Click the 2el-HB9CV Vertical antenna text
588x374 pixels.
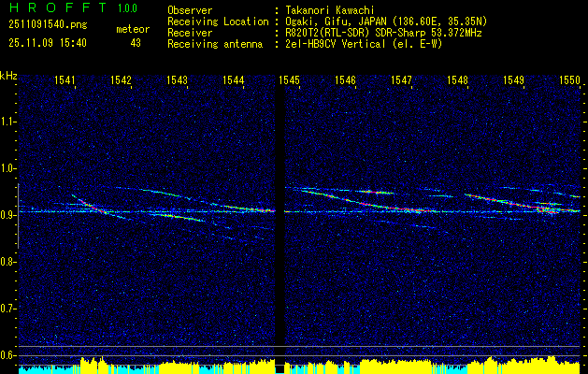(364, 44)
